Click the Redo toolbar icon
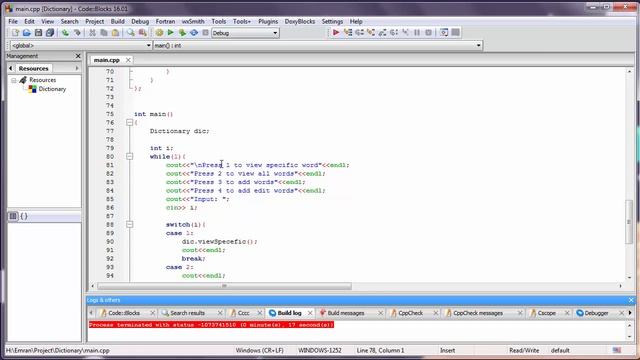 (77, 33)
